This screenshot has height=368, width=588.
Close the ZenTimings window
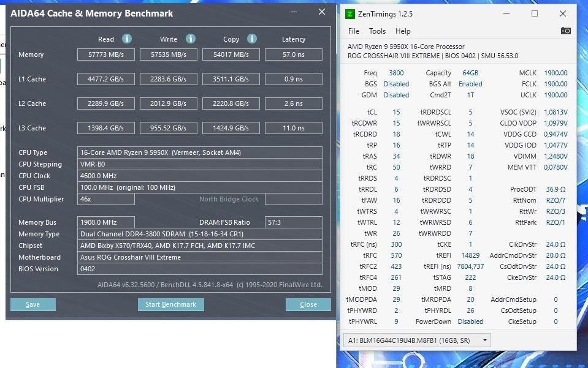[x=562, y=13]
